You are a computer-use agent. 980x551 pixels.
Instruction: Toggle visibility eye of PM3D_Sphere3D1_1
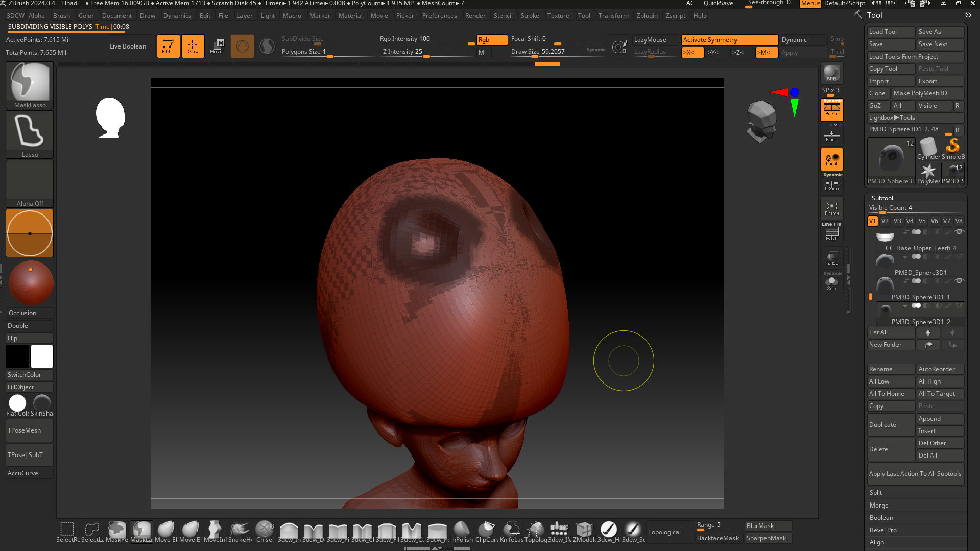click(960, 281)
